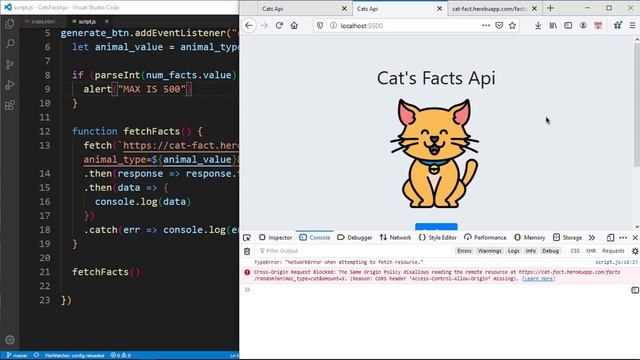Screen dimensions: 640x360
Task: Click the localhost:5500 address bar
Action: click(x=408, y=25)
